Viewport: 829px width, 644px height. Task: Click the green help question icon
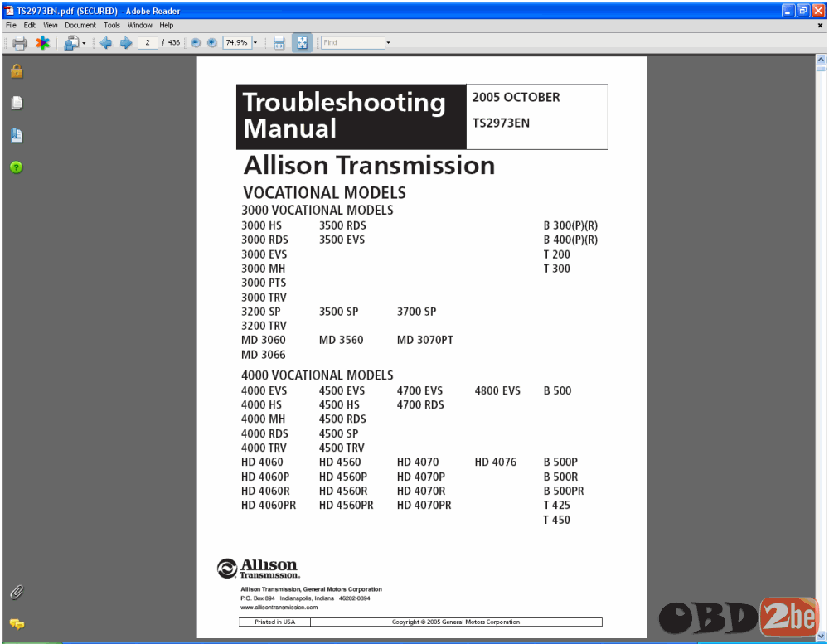point(17,167)
